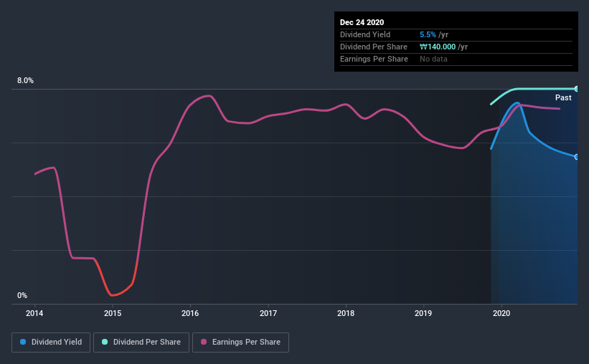Click the 2018 x-axis label
Screen dimensions: 589x364
(346, 313)
